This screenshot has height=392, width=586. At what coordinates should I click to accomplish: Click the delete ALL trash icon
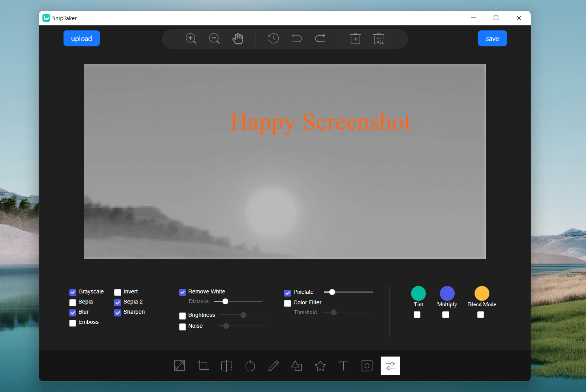(379, 39)
